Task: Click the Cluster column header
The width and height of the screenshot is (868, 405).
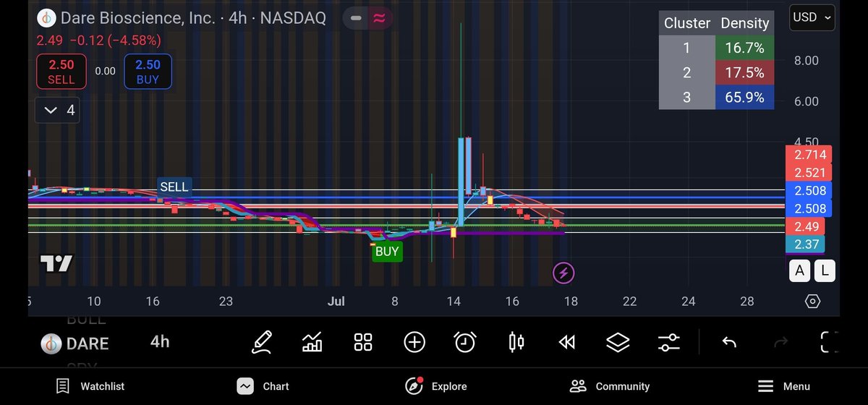Action: [x=687, y=23]
